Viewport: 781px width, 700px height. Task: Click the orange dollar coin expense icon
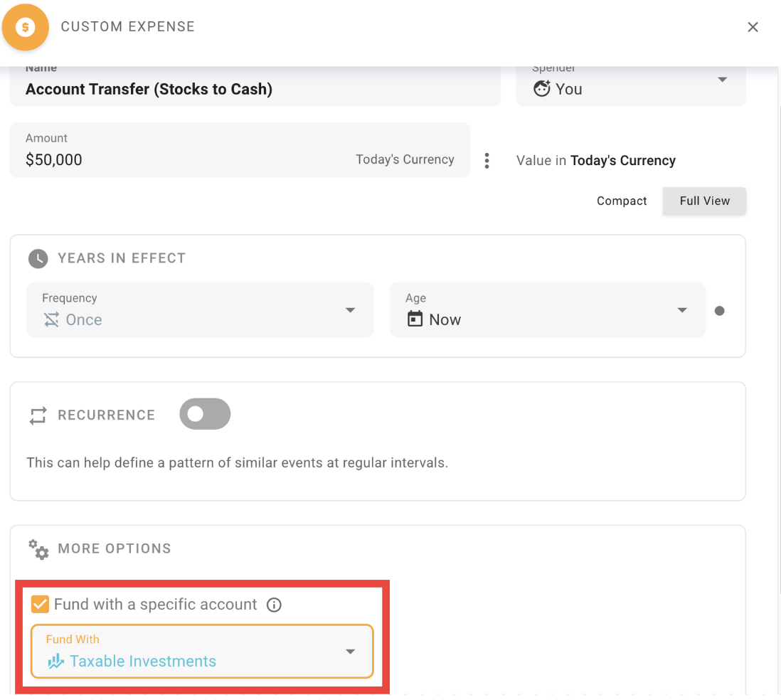[26, 27]
